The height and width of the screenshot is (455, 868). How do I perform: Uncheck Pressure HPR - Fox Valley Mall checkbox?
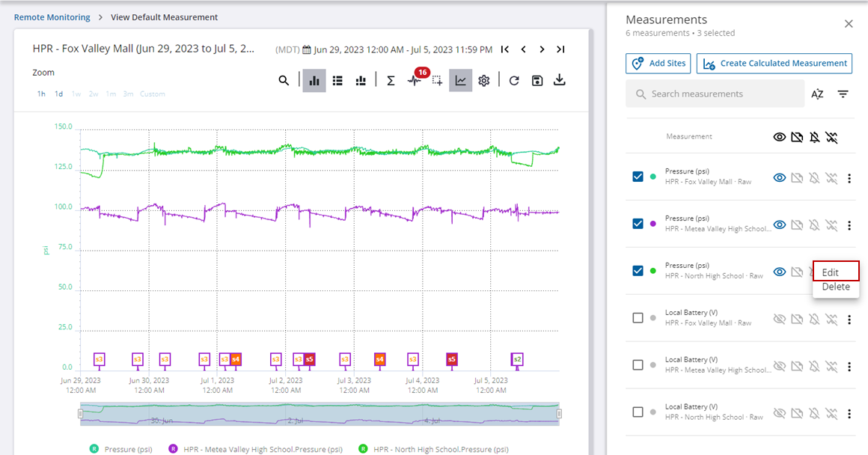coord(638,177)
